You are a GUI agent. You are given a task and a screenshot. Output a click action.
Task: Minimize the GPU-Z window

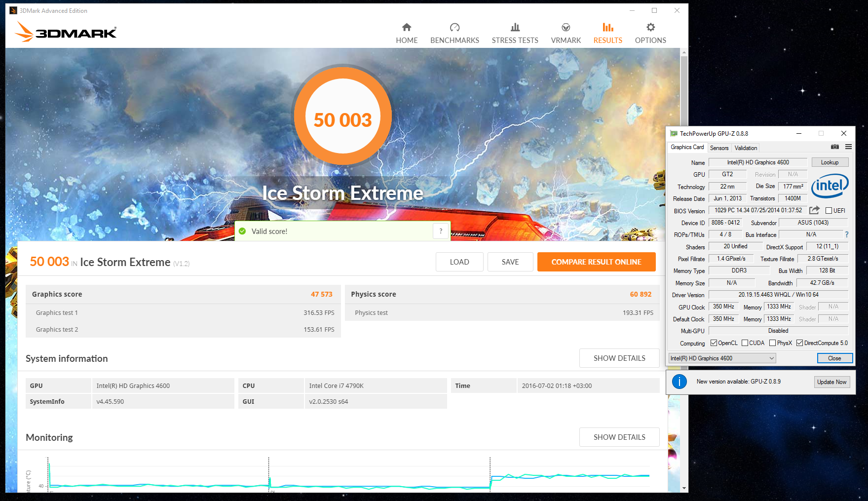798,133
